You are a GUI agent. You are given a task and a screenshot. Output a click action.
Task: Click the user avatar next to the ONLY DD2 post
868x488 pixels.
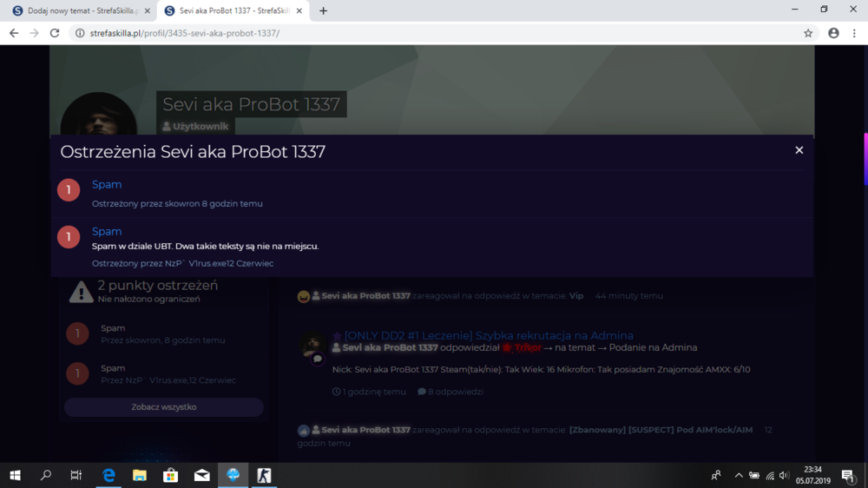[x=312, y=345]
